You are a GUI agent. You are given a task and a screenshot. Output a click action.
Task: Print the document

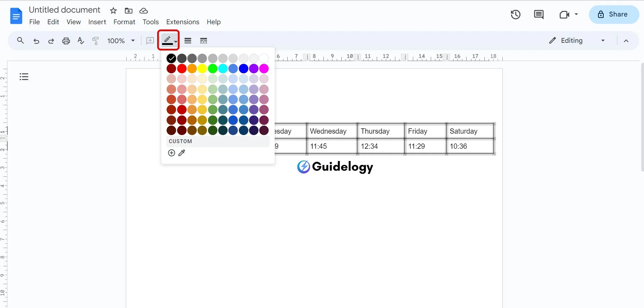pos(66,41)
